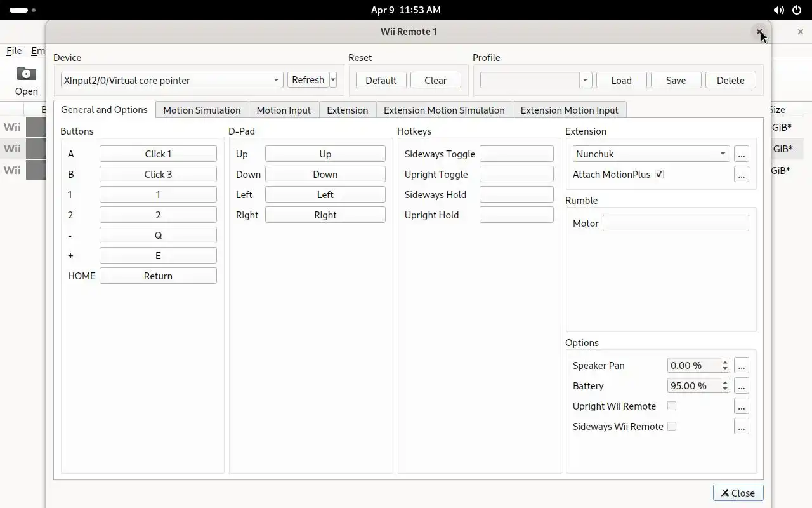The image size is (812, 508).
Task: Select the General and Options tab
Action: 104,109
